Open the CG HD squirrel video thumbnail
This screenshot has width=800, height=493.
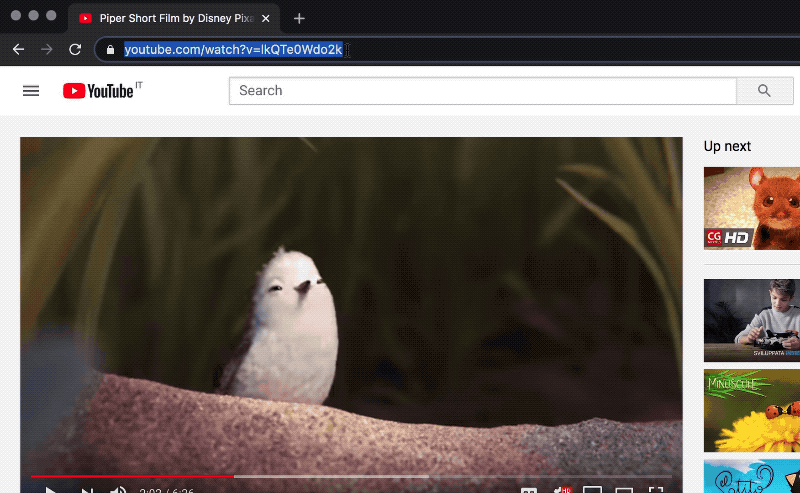click(x=752, y=208)
